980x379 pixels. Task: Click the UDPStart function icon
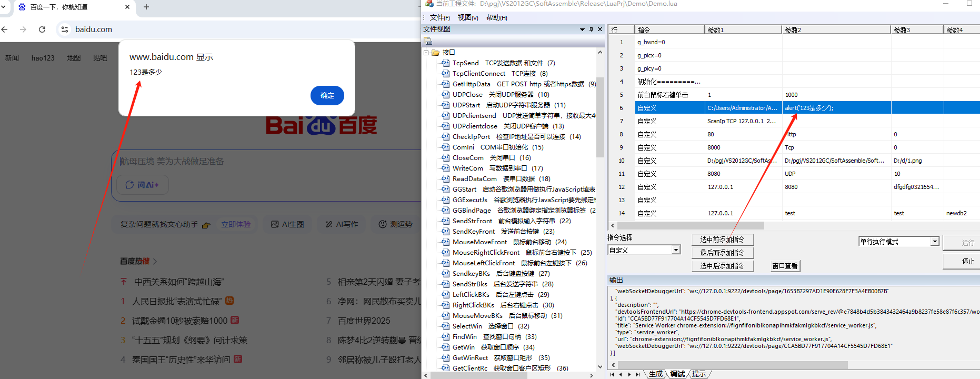coord(445,105)
